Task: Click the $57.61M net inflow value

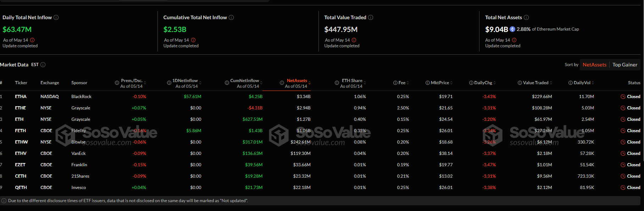Action: [x=193, y=97]
